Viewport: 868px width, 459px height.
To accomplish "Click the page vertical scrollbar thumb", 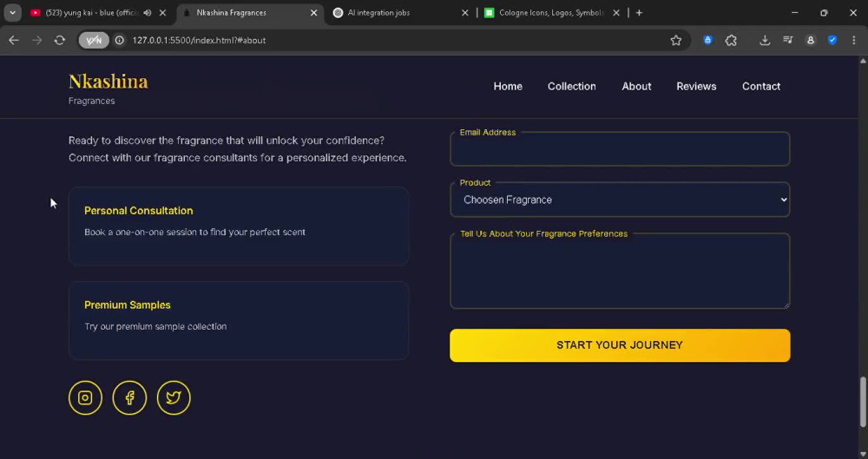I will coord(863,402).
